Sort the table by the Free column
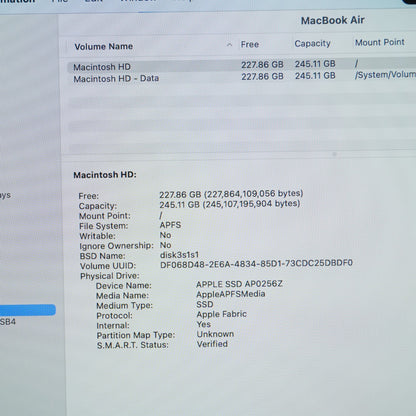416x416 pixels. pyautogui.click(x=250, y=44)
